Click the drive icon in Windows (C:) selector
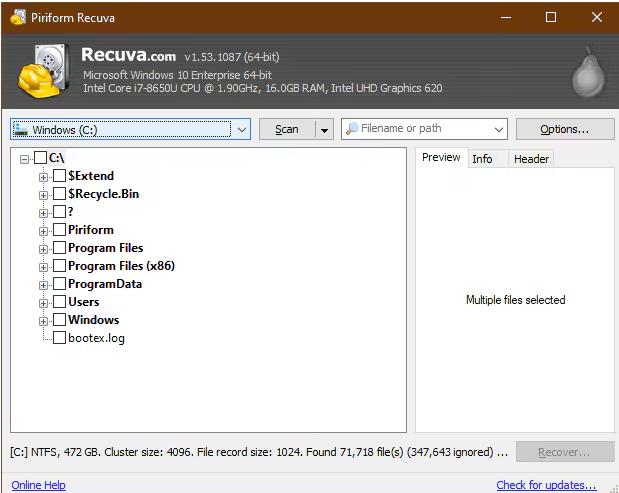Viewport: 619px width, 493px height. point(21,129)
